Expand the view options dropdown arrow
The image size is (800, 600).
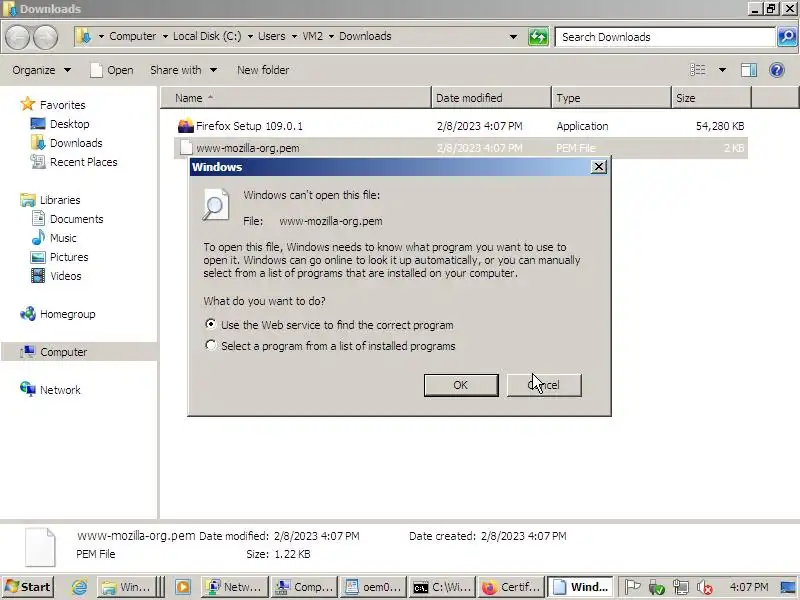click(x=722, y=70)
